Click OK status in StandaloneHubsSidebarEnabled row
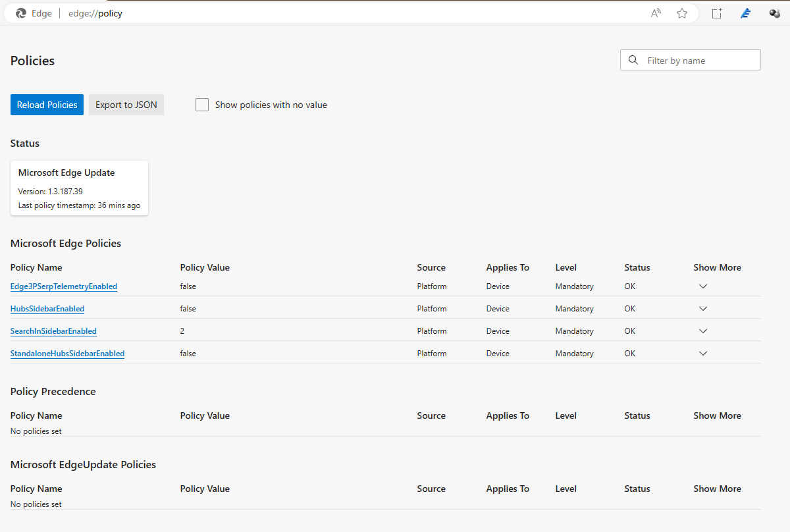Screen dimensions: 790x532 630,354
